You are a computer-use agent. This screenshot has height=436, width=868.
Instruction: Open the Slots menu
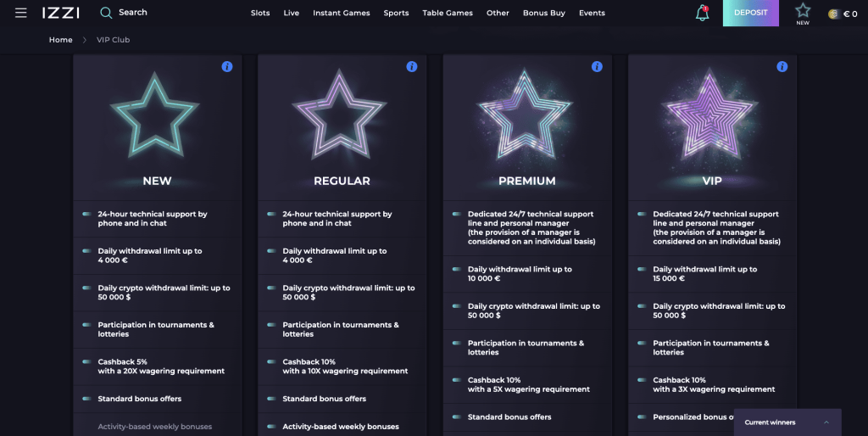point(260,13)
